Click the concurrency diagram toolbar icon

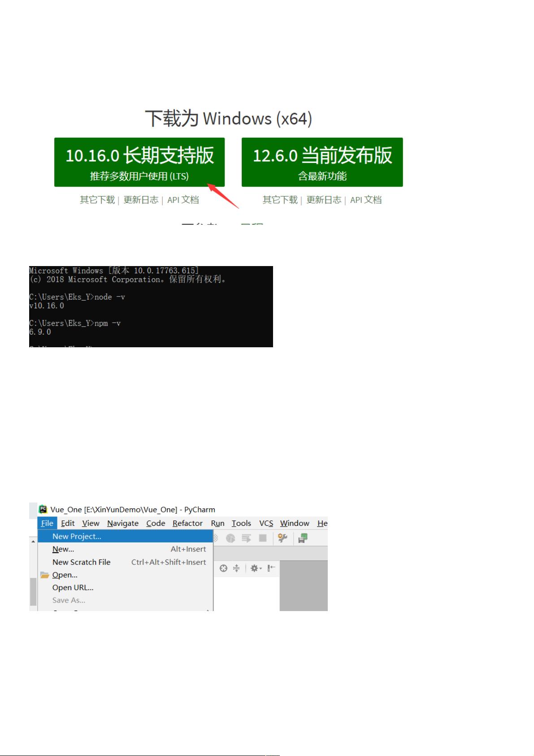(x=247, y=538)
